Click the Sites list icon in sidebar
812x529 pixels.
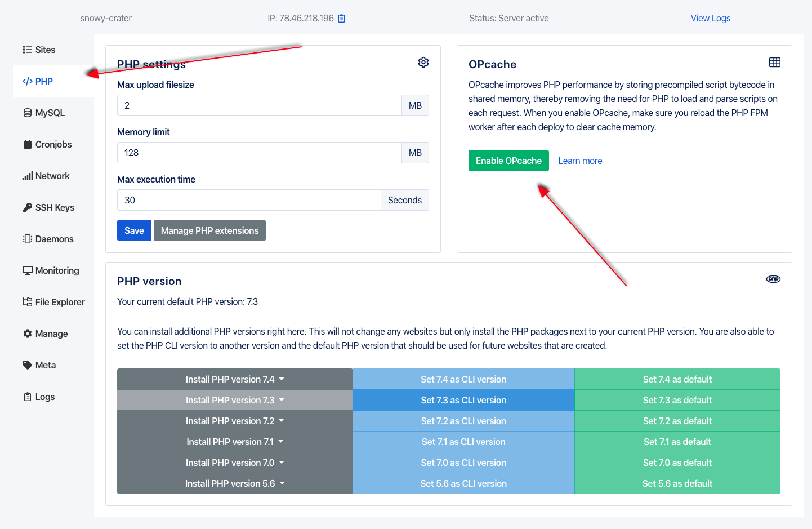(x=27, y=50)
